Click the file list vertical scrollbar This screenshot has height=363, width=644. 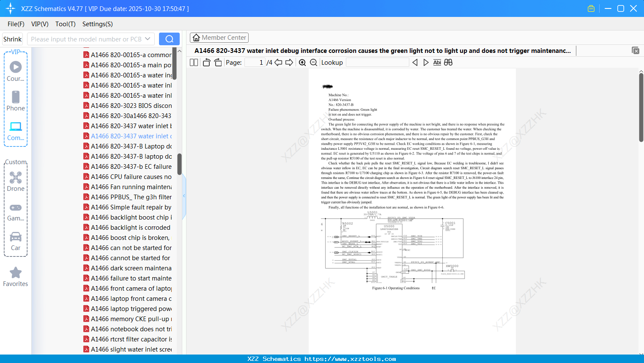pyautogui.click(x=179, y=164)
